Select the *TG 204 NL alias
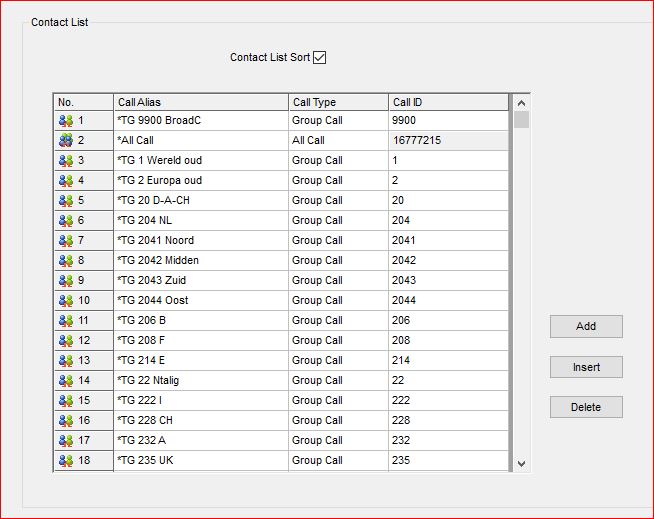Screen dimensions: 654x519 [201, 221]
